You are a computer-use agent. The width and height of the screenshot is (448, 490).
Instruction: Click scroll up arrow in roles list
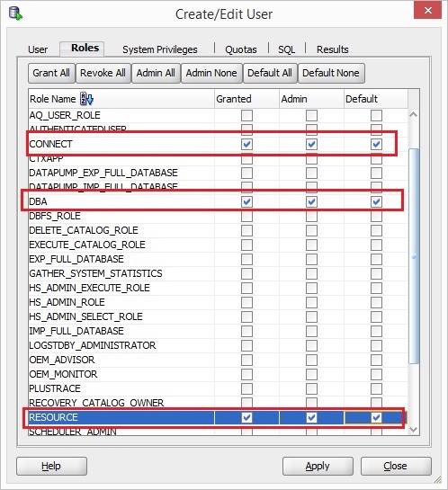coord(413,115)
